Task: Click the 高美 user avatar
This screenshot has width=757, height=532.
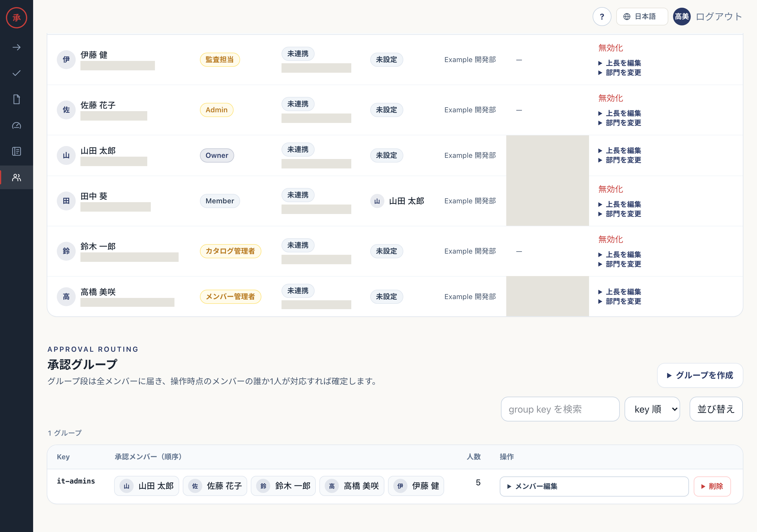Action: point(682,17)
